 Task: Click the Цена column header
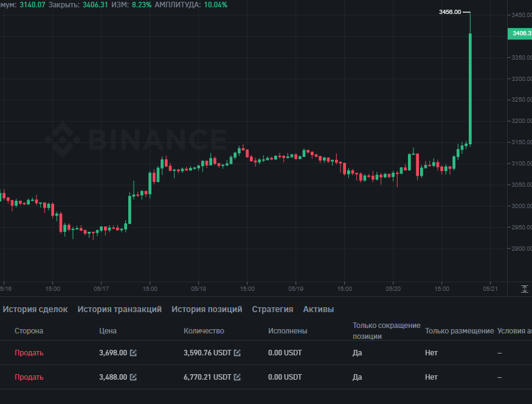(108, 331)
